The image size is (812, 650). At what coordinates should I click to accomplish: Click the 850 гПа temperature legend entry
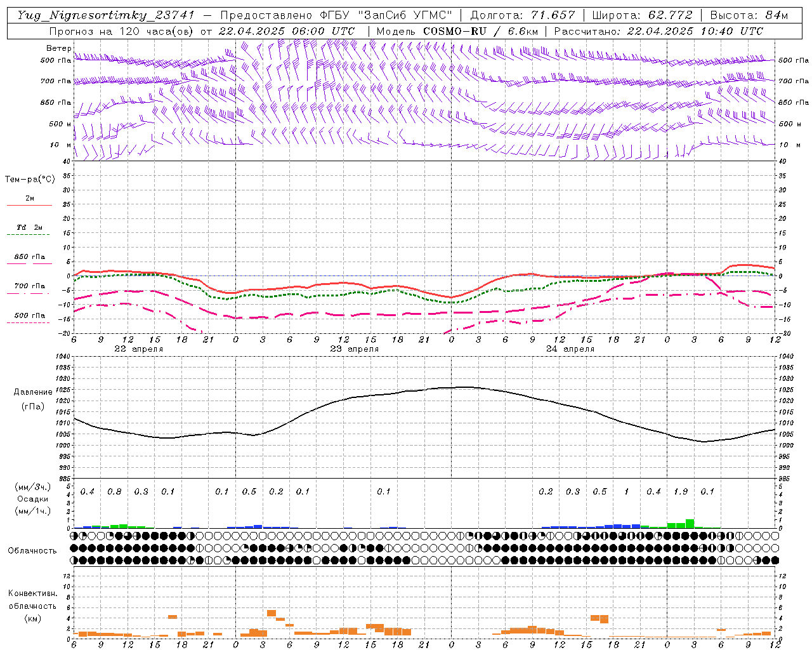tap(29, 257)
